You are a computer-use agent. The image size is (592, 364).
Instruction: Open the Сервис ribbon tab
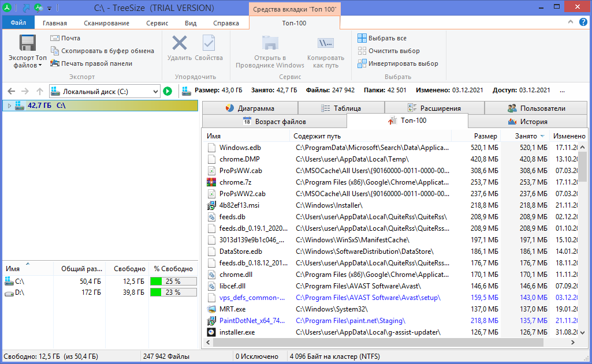(x=157, y=23)
